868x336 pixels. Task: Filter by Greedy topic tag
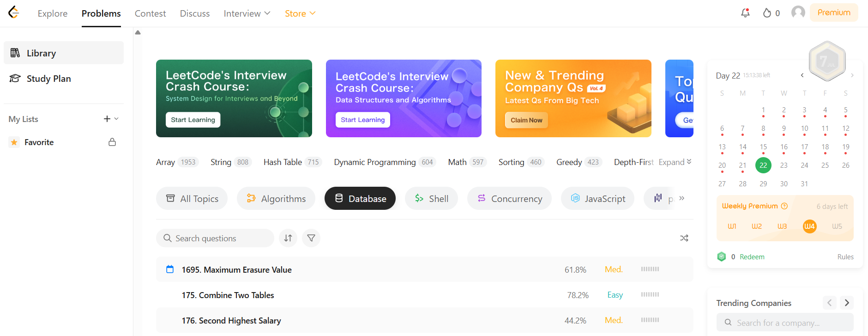[x=579, y=162]
